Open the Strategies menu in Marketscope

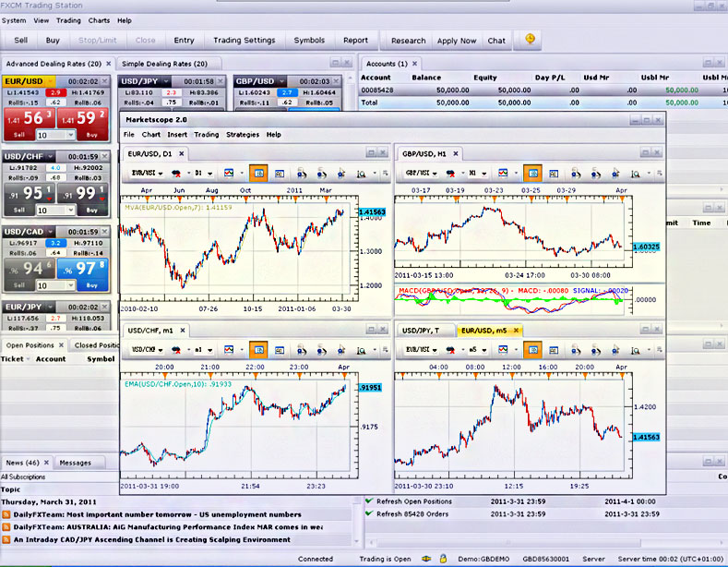click(243, 135)
